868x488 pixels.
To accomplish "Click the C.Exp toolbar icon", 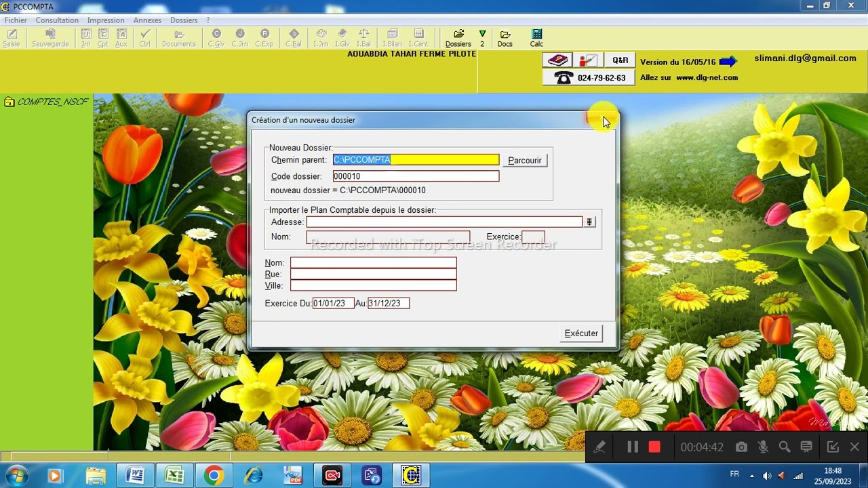I will click(264, 38).
